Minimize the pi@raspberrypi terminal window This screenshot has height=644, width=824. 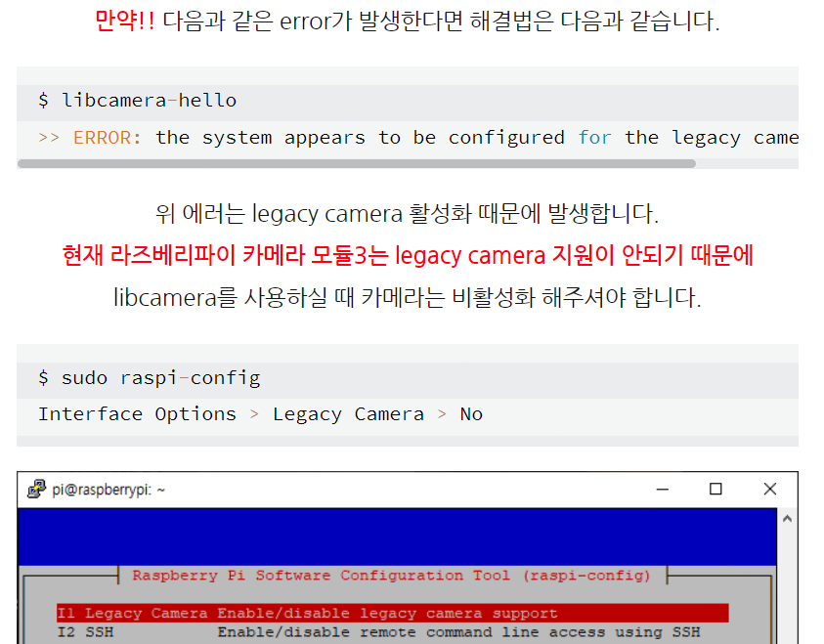point(662,489)
